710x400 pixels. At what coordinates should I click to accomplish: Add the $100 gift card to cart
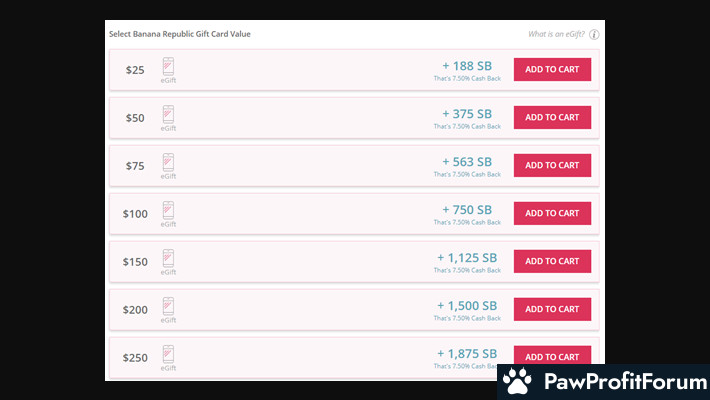(552, 213)
